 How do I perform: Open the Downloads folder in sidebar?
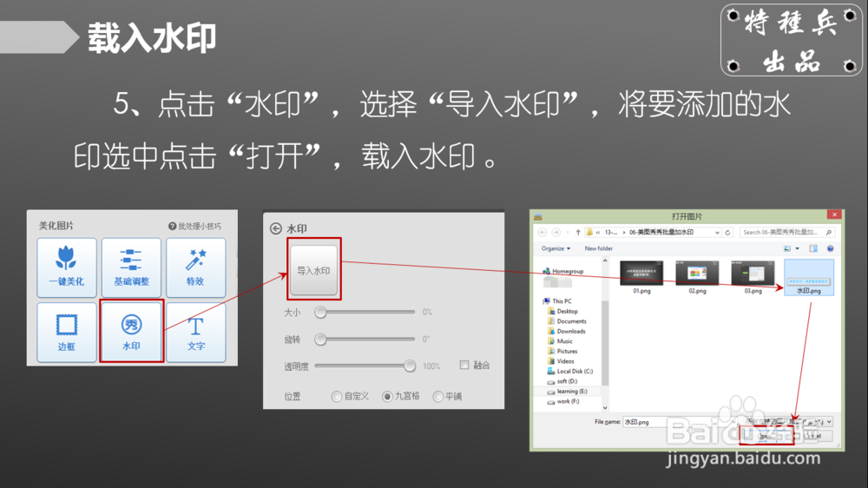(566, 331)
